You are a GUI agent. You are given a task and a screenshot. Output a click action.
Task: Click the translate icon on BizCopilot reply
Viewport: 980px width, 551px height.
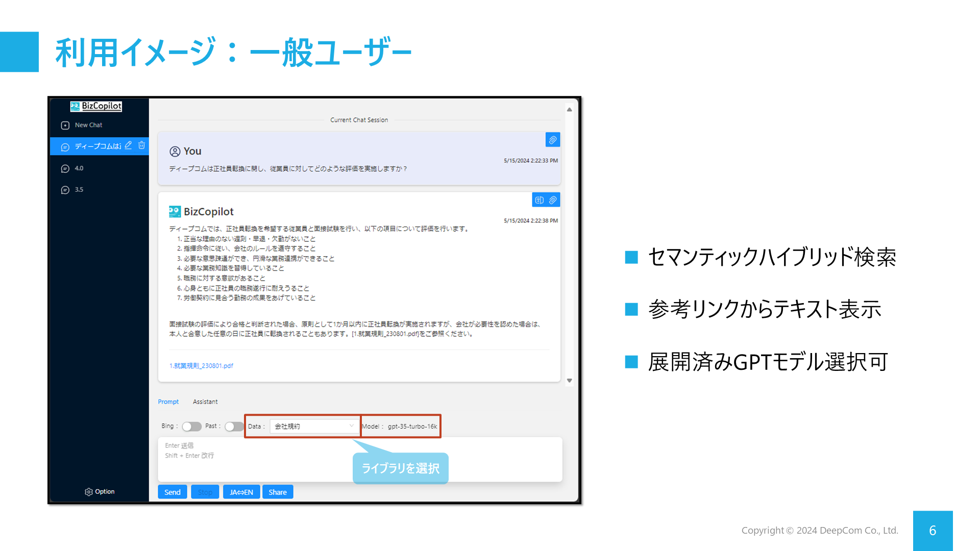pyautogui.click(x=540, y=200)
